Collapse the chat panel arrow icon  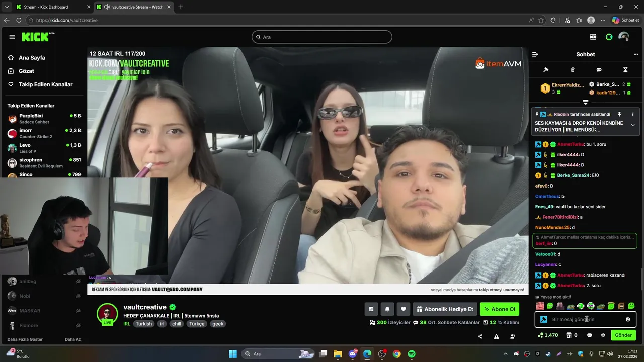tap(535, 54)
